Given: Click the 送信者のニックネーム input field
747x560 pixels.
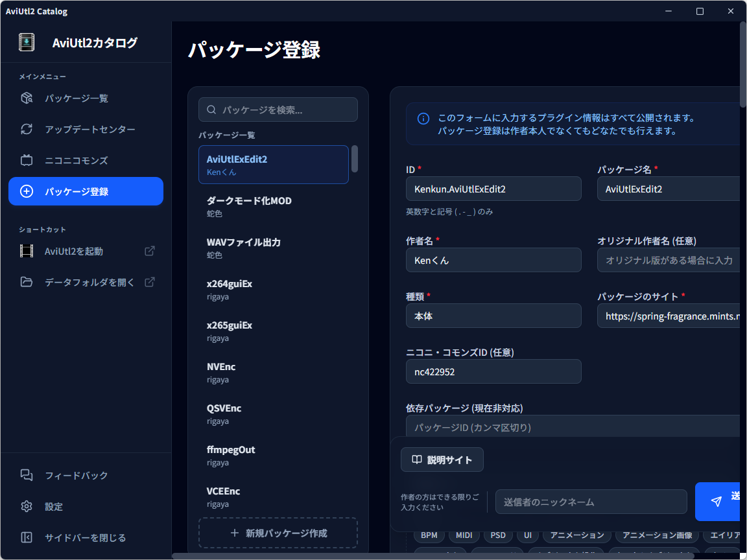Looking at the screenshot, I should [591, 502].
